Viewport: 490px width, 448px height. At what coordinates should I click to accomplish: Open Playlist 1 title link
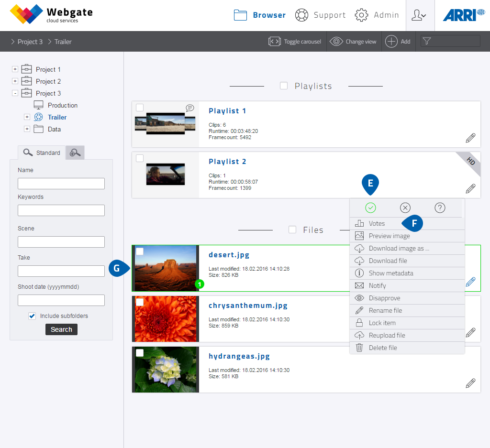coord(227,111)
